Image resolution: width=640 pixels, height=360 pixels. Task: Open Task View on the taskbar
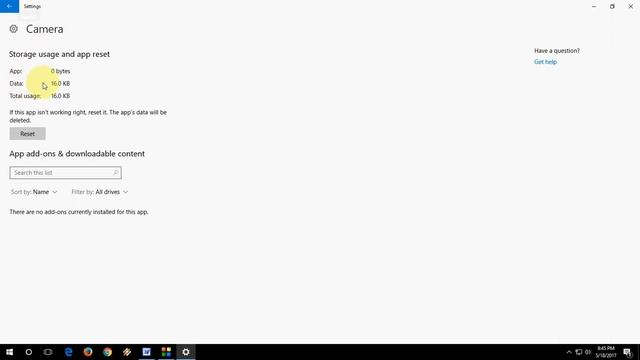click(48, 352)
